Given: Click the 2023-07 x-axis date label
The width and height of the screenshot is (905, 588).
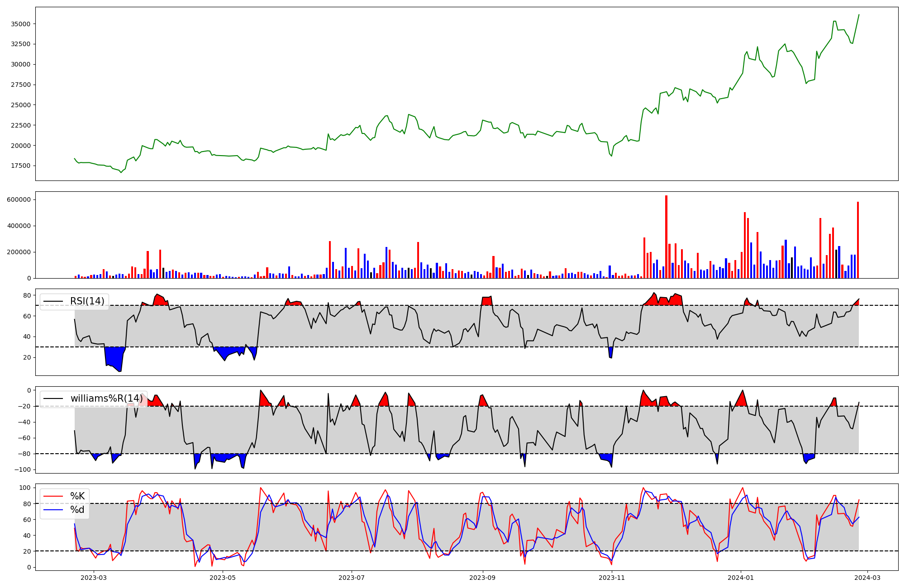Looking at the screenshot, I should [x=352, y=578].
